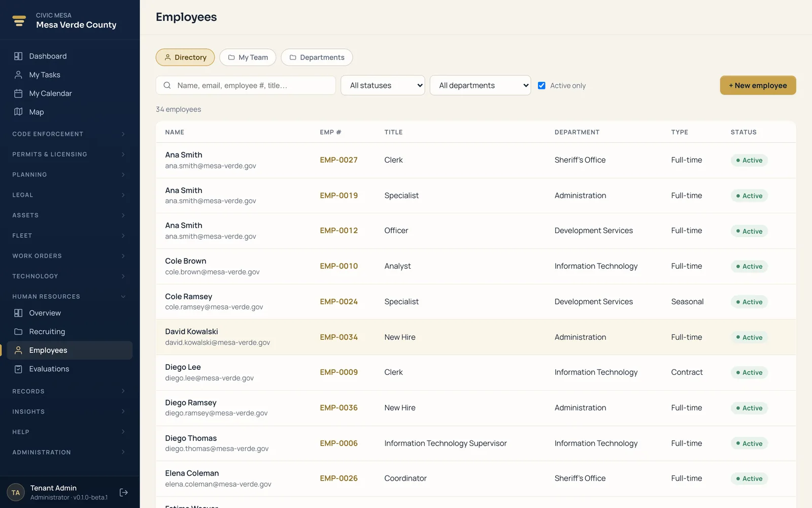Open Dashboard via its sidebar icon
This screenshot has width=812, height=508.
coord(18,56)
